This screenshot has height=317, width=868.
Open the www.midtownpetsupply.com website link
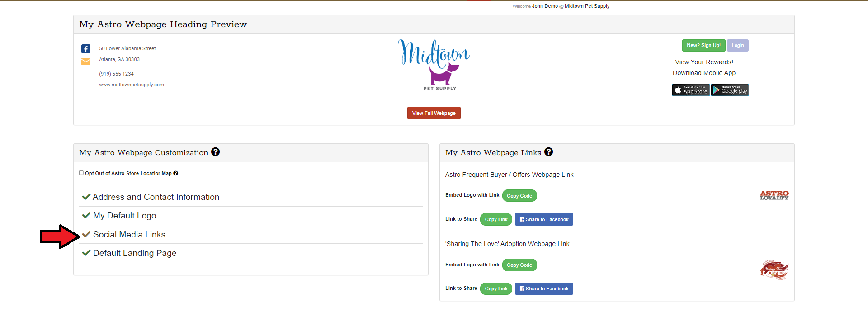coord(132,85)
